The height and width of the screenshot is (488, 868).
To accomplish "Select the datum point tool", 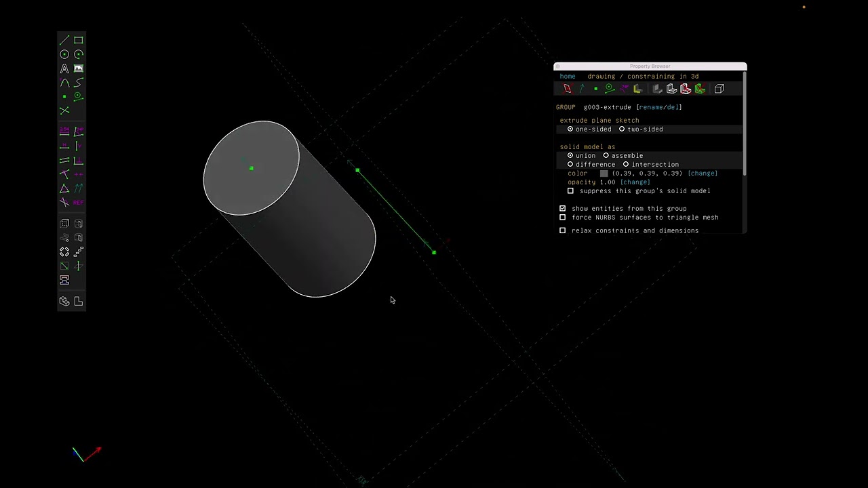I will [64, 97].
